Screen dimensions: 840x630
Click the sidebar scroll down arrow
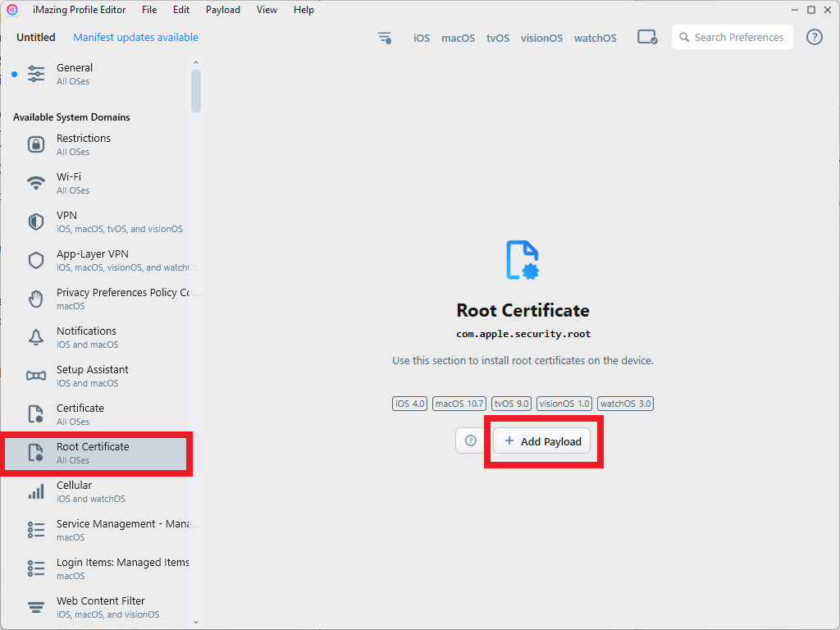(195, 622)
